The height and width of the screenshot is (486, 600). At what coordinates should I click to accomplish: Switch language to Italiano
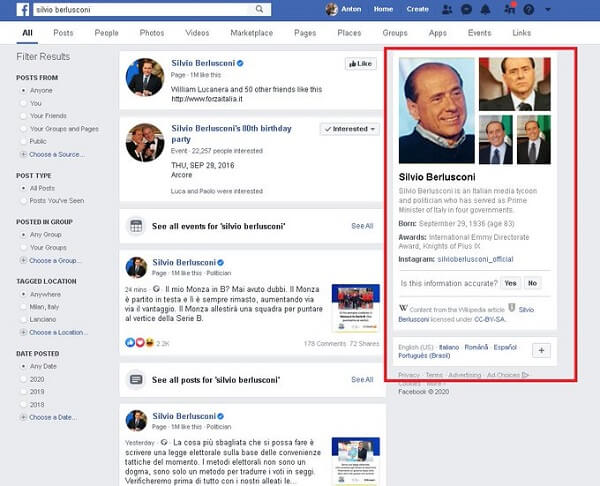pos(449,347)
